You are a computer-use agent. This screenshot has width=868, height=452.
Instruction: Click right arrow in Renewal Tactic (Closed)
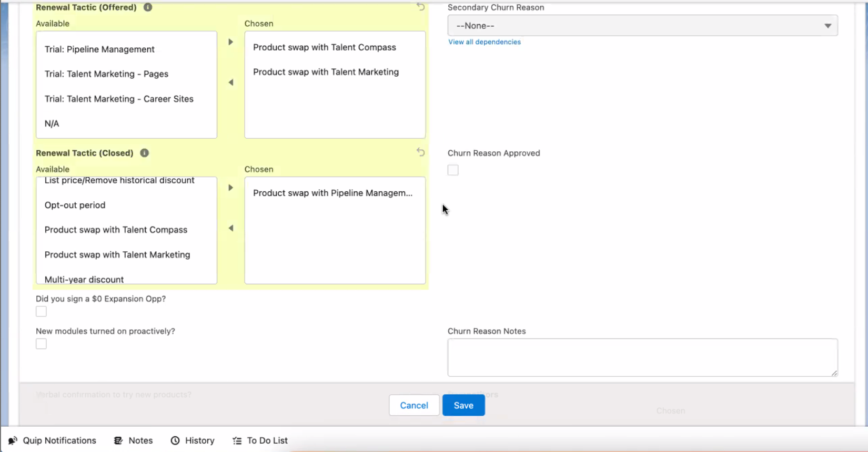pos(230,188)
